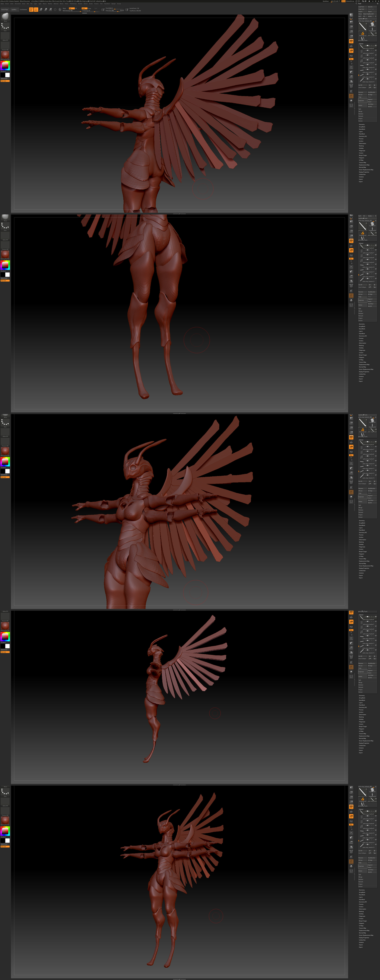Load next UI layout icon
Viewport: 380px width, 980px height.
click(x=366, y=1)
